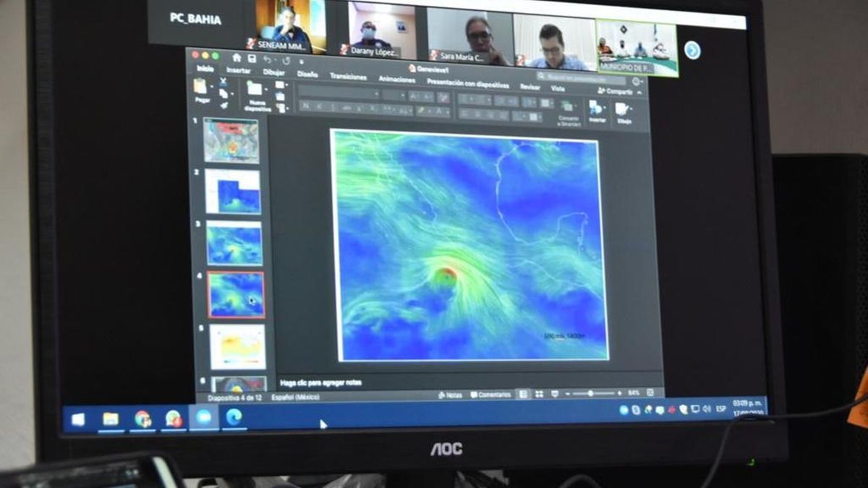Click the Nueva diapositiva icon

(x=255, y=90)
